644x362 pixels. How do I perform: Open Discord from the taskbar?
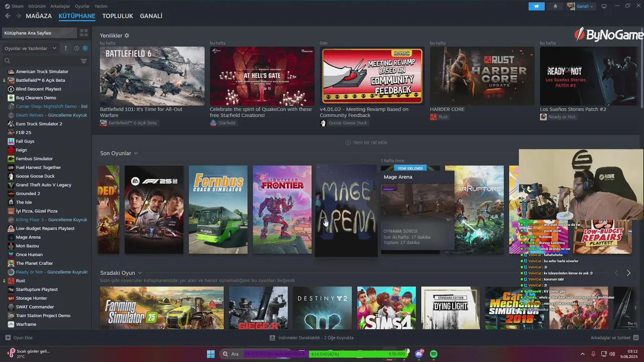pos(419,354)
